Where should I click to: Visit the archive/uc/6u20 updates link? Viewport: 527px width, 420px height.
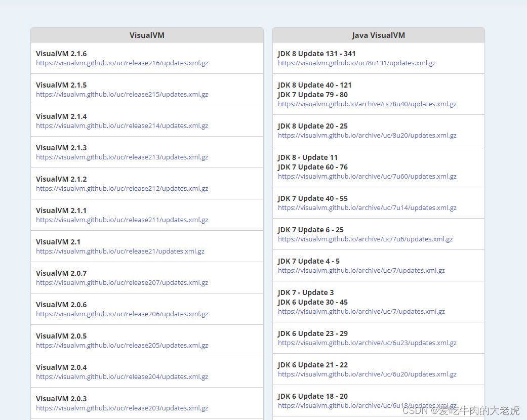[367, 374]
